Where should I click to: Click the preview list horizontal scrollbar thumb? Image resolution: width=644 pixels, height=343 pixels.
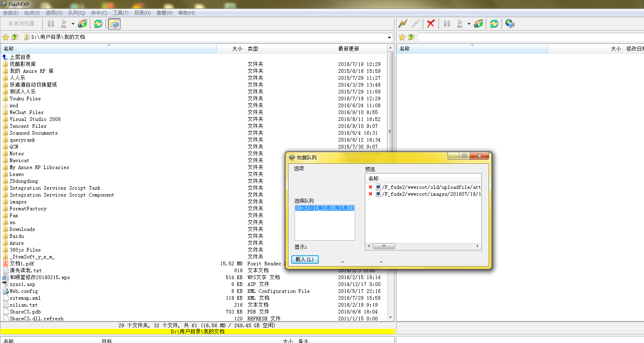pos(383,246)
